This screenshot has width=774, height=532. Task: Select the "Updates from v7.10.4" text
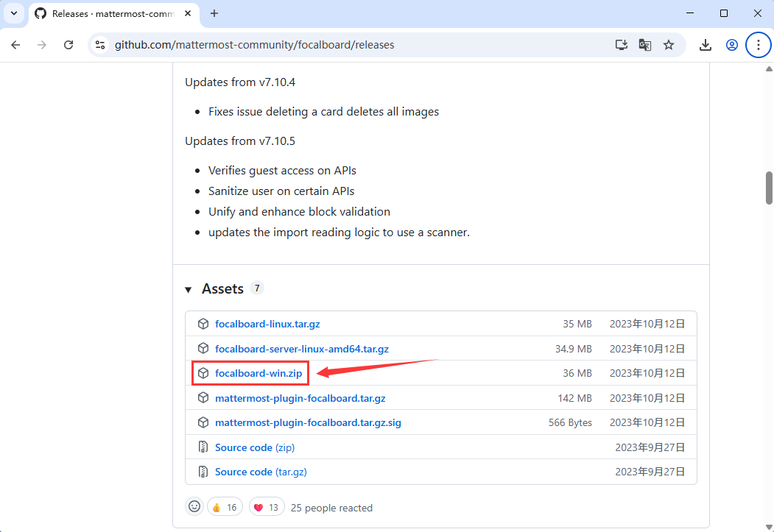click(240, 82)
